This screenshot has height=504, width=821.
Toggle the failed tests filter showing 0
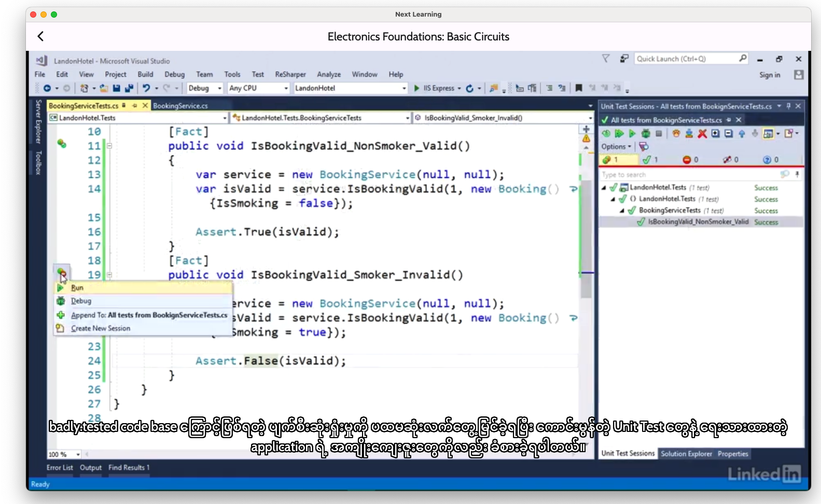(x=690, y=160)
